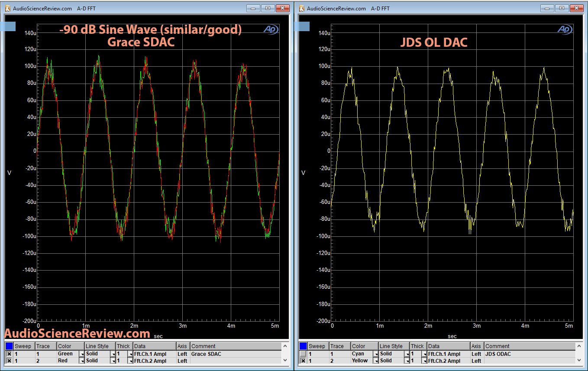Open color dropdown for Yellow trace
The width and height of the screenshot is (588, 371).
375,361
